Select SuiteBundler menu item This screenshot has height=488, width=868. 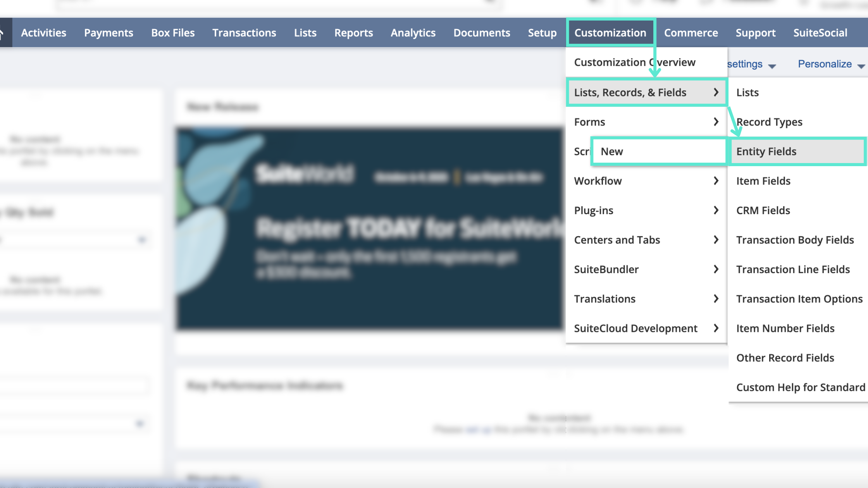(646, 269)
